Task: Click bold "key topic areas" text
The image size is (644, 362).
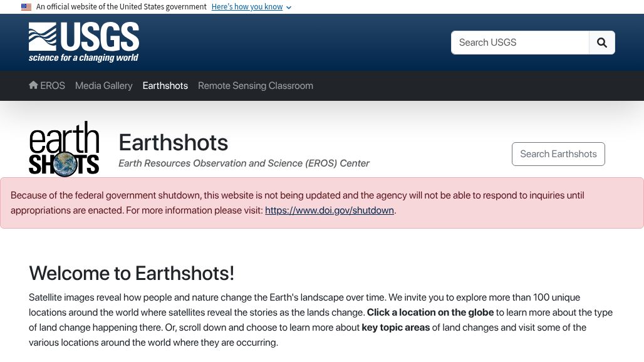Action: (396, 328)
